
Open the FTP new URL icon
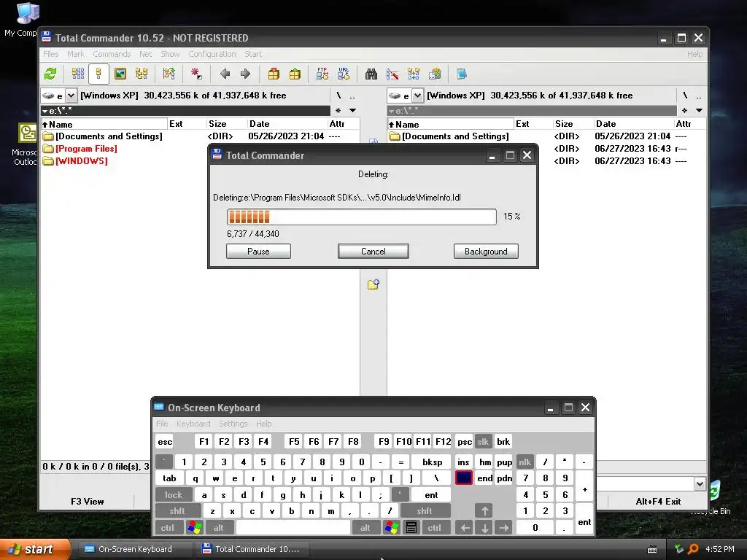point(344,74)
